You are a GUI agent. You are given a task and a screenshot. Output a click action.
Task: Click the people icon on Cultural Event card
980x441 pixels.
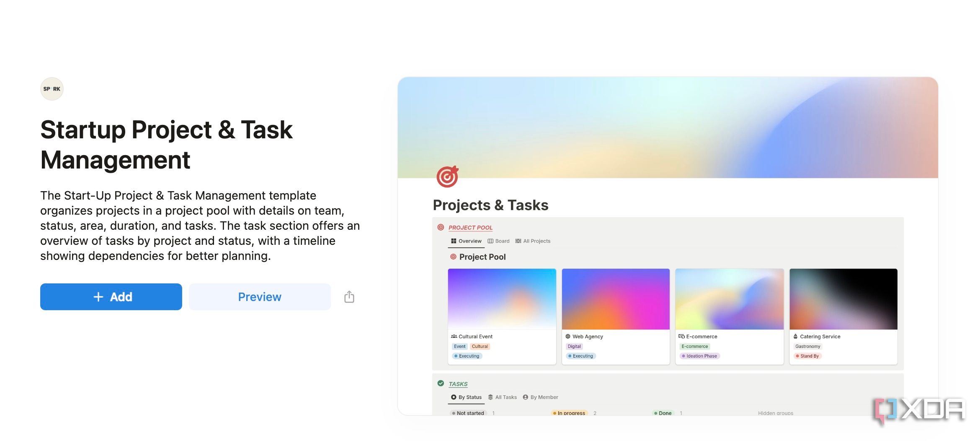[x=454, y=336]
